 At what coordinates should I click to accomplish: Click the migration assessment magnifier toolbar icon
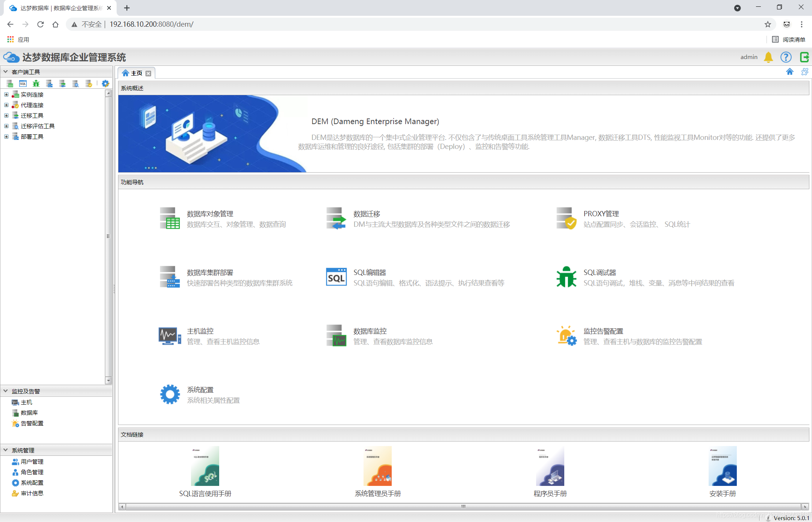point(76,83)
